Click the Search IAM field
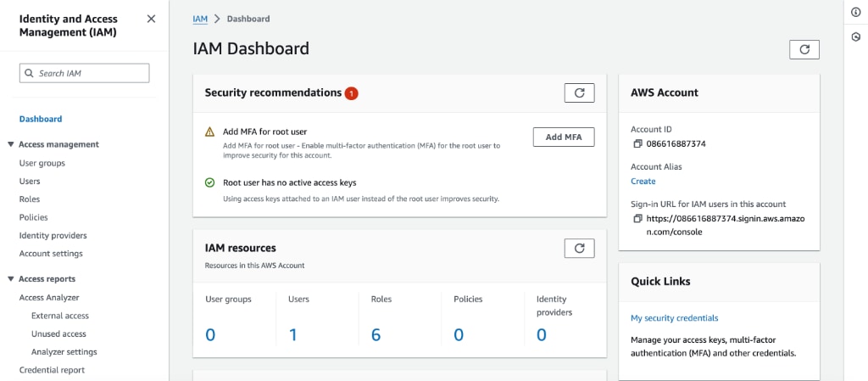The height and width of the screenshot is (381, 868). 84,73
